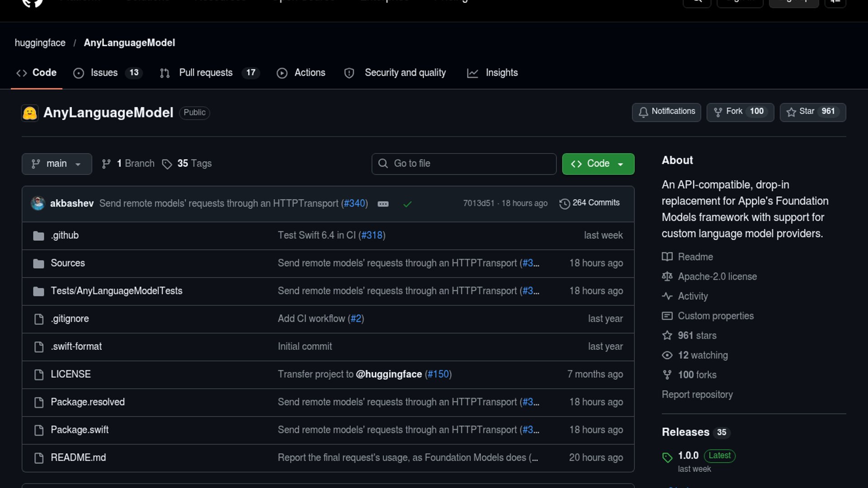Open the Package.resolved file
Screen dimensions: 868x488
point(88,402)
